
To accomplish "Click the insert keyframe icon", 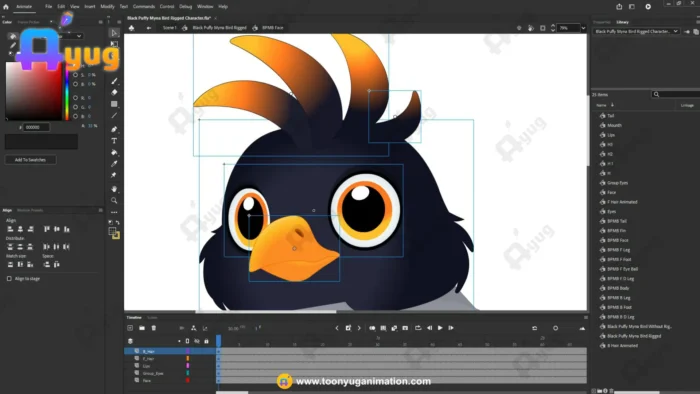I will 348,328.
